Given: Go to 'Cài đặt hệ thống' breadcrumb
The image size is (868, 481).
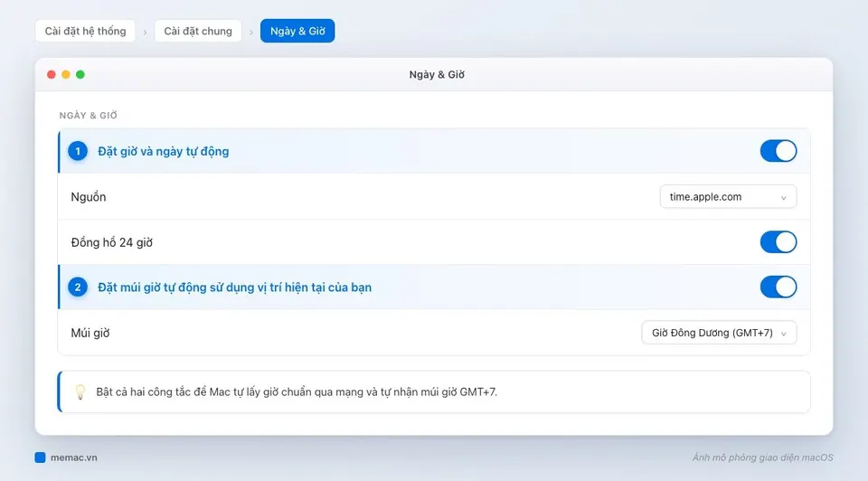Looking at the screenshot, I should coord(85,31).
